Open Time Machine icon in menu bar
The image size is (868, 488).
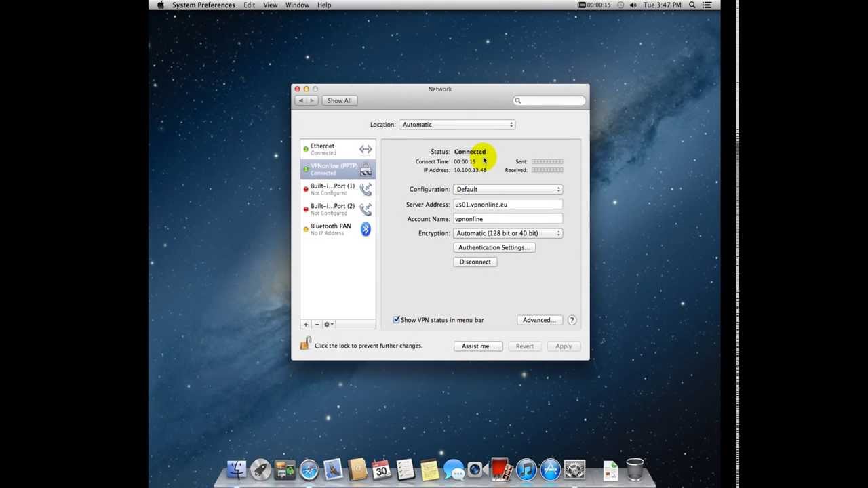[x=620, y=5]
